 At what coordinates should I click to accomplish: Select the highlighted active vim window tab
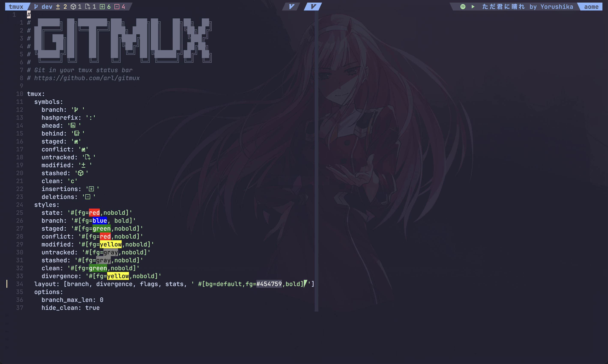pos(313,7)
